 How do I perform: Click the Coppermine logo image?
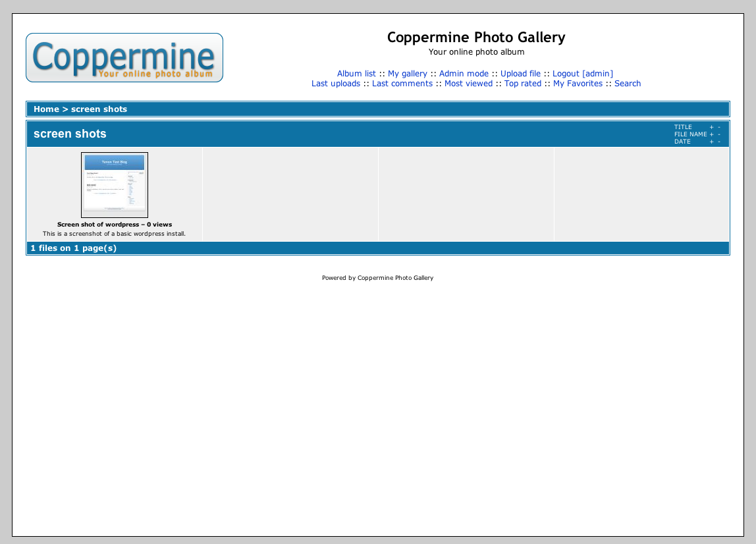[x=124, y=58]
